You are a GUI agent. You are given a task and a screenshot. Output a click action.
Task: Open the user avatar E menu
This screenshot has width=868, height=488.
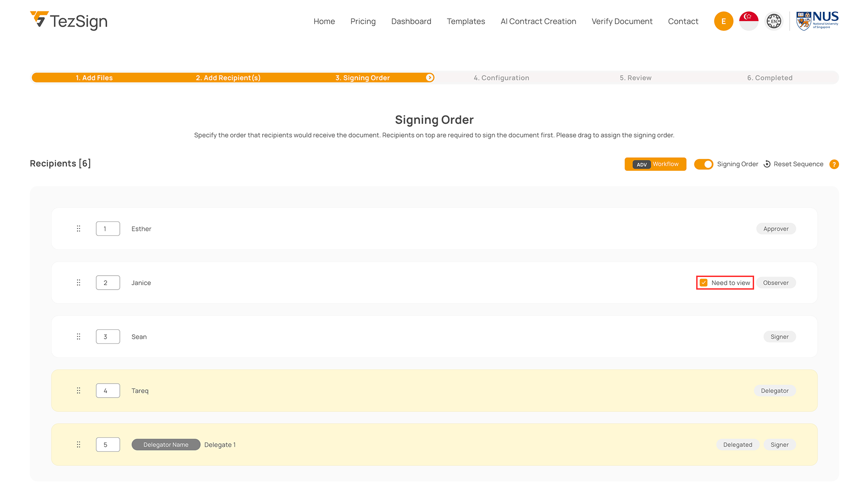pyautogui.click(x=723, y=21)
